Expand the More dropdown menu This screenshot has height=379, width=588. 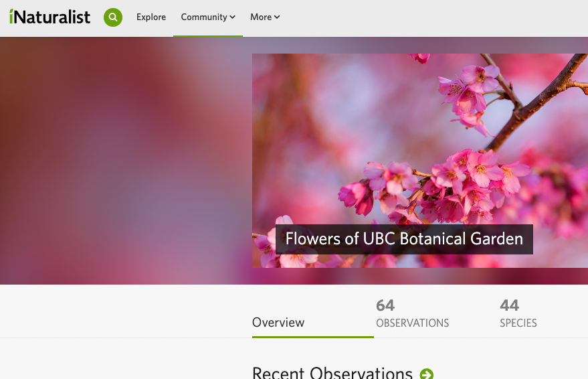(x=265, y=17)
